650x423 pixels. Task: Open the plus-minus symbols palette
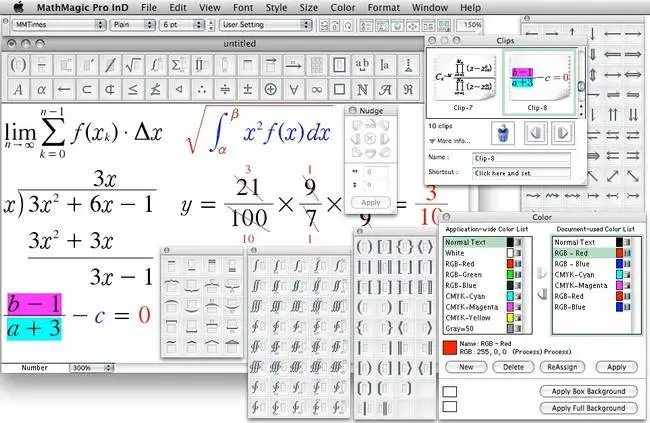click(x=247, y=89)
